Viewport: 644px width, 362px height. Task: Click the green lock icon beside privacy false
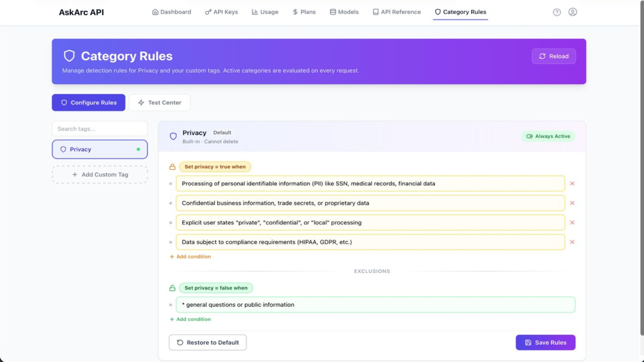(173, 288)
